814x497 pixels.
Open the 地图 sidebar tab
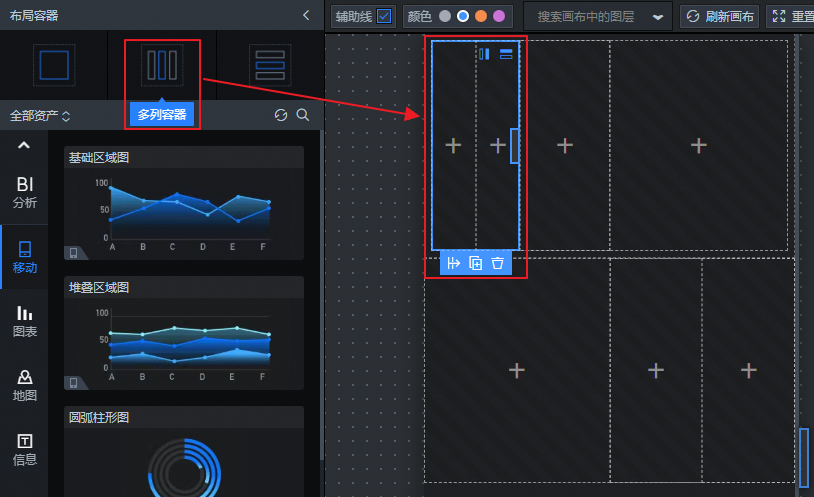pos(24,385)
